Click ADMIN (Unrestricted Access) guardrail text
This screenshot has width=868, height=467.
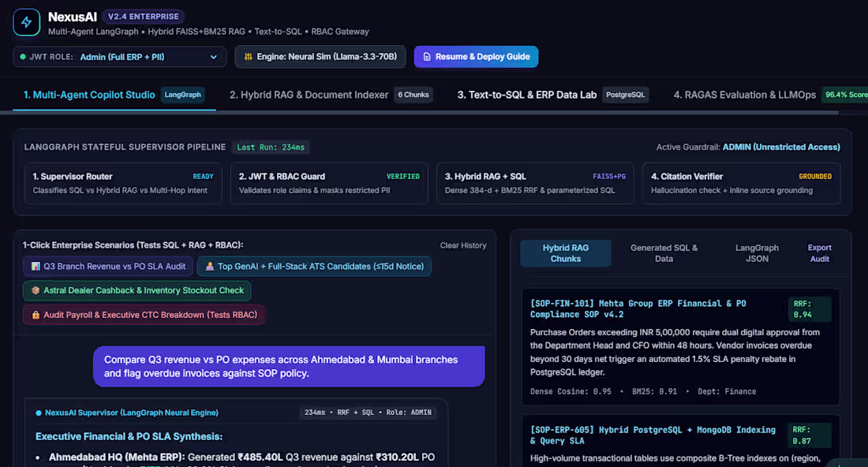pyautogui.click(x=781, y=148)
